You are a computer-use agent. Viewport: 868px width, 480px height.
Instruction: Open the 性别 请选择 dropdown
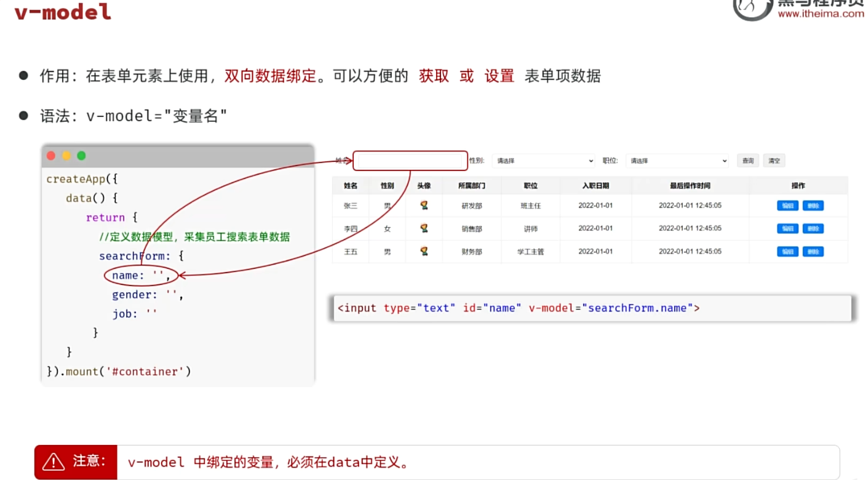[x=543, y=161]
